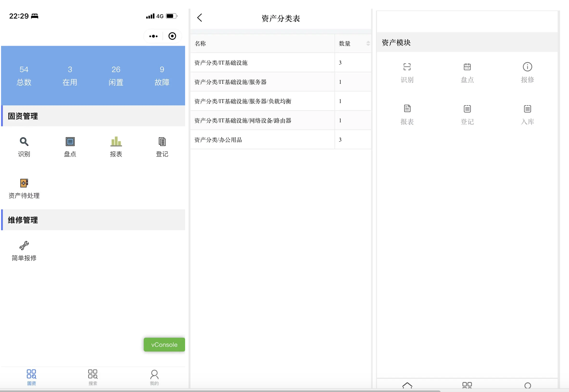Click the 固资管理 section header

[93, 116]
